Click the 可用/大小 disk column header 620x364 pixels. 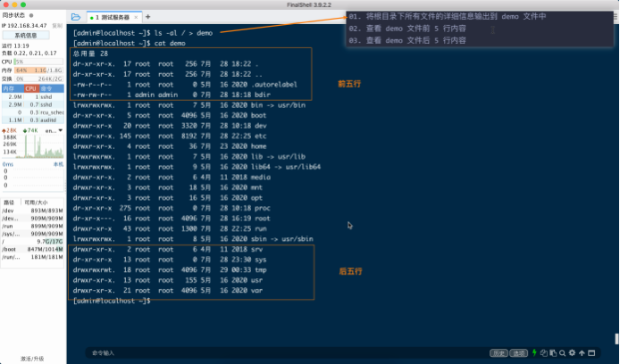click(41, 203)
